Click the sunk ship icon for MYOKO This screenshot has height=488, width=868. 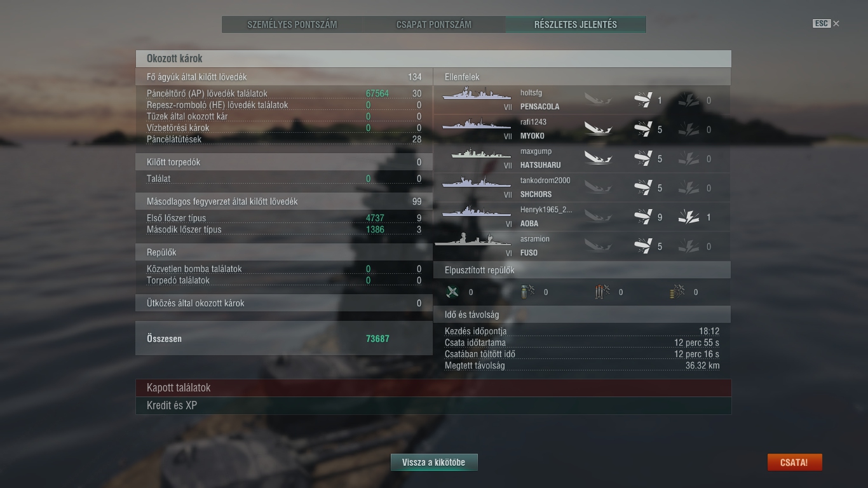click(598, 129)
